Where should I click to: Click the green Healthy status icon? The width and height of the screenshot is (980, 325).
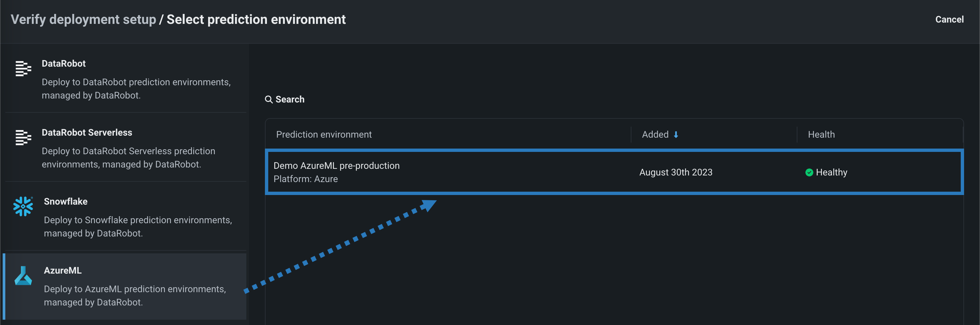[x=809, y=172]
